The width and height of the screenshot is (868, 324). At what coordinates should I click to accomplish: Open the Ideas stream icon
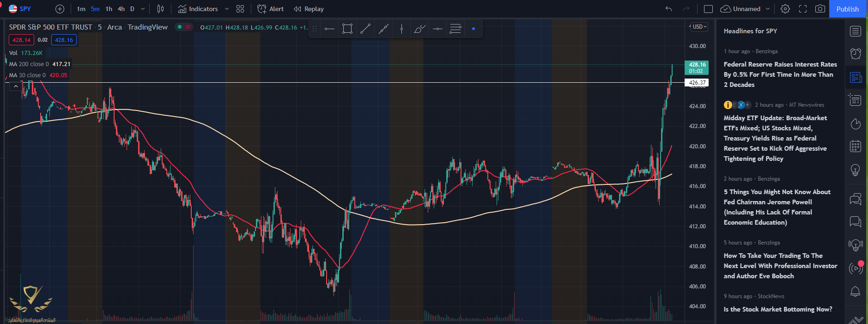click(856, 245)
